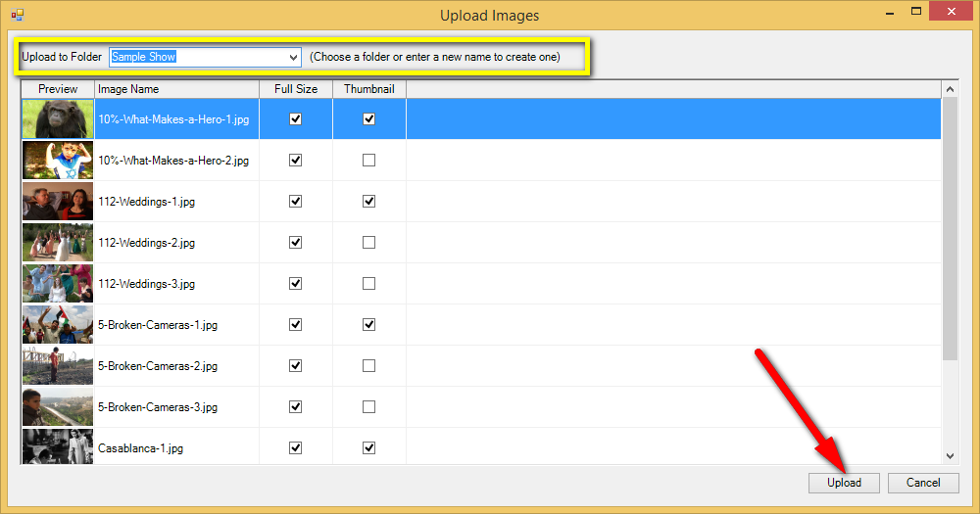Image resolution: width=980 pixels, height=514 pixels.
Task: Uncheck Full Size for Casablanca-1.jpg
Action: (x=296, y=447)
